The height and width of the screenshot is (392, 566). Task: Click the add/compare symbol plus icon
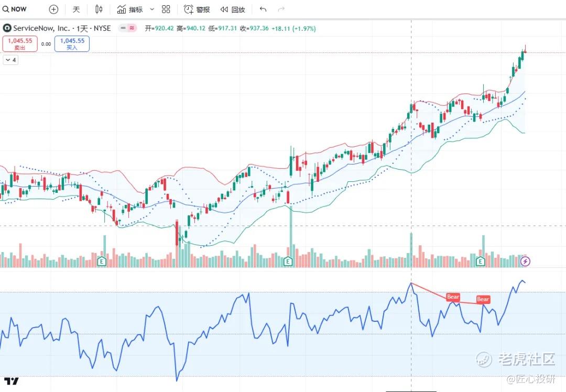point(53,9)
